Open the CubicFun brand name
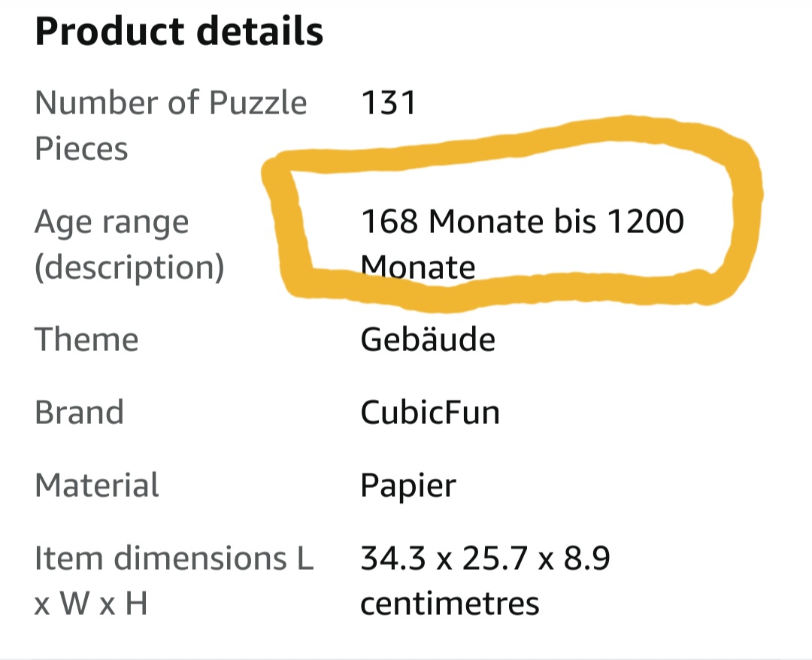This screenshot has height=660, width=812. [x=430, y=413]
